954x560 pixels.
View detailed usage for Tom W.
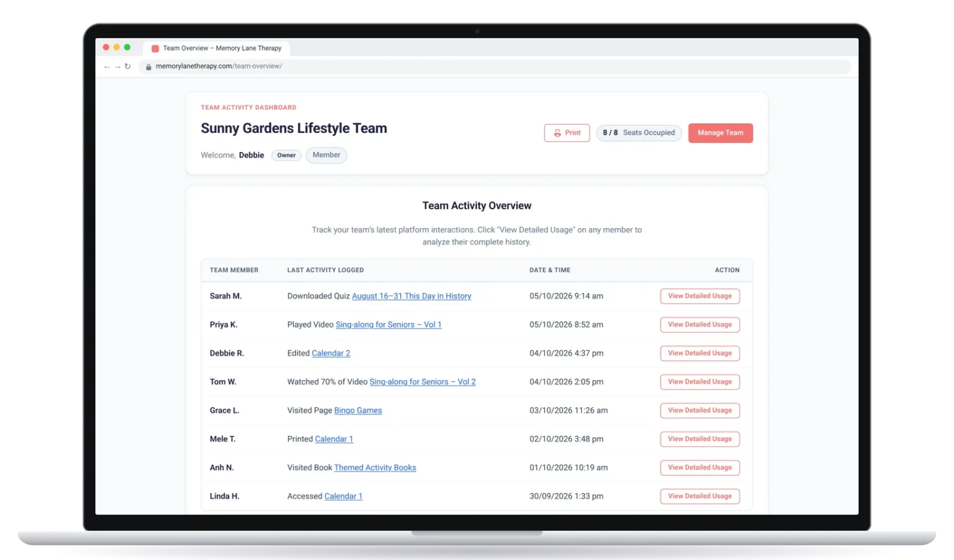coord(700,382)
